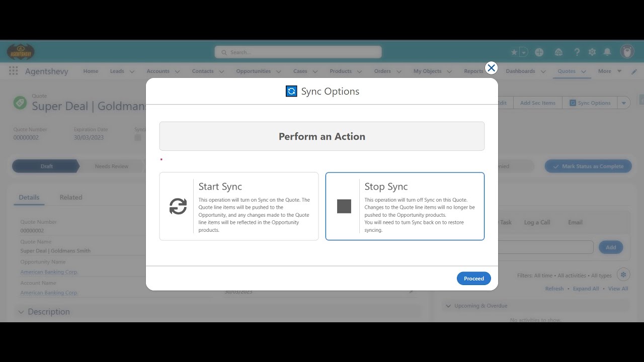
Task: Click the Sync Options header icon in dialog
Action: coord(291,91)
